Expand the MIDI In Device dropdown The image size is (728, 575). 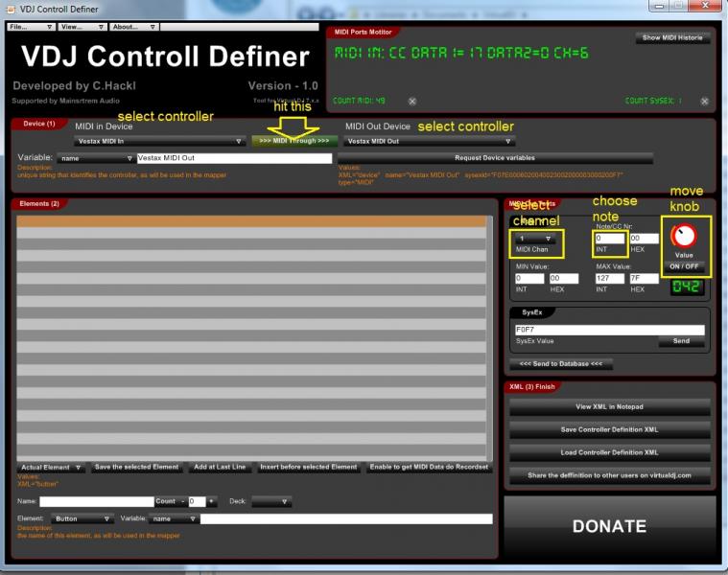(160, 141)
